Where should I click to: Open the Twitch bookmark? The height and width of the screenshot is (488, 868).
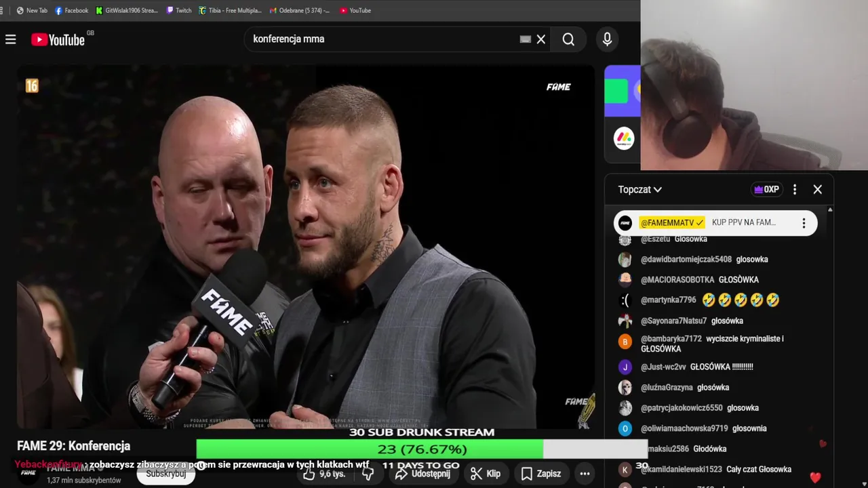179,10
